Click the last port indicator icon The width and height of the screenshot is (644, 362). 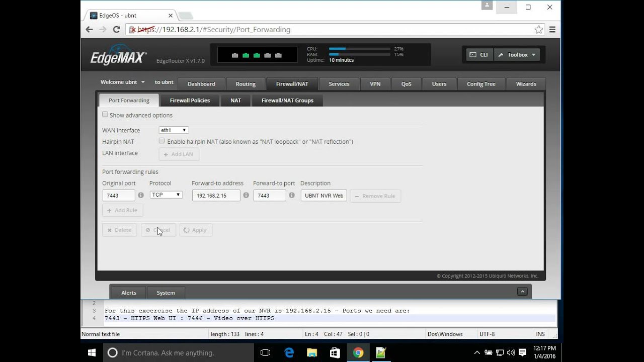click(278, 55)
